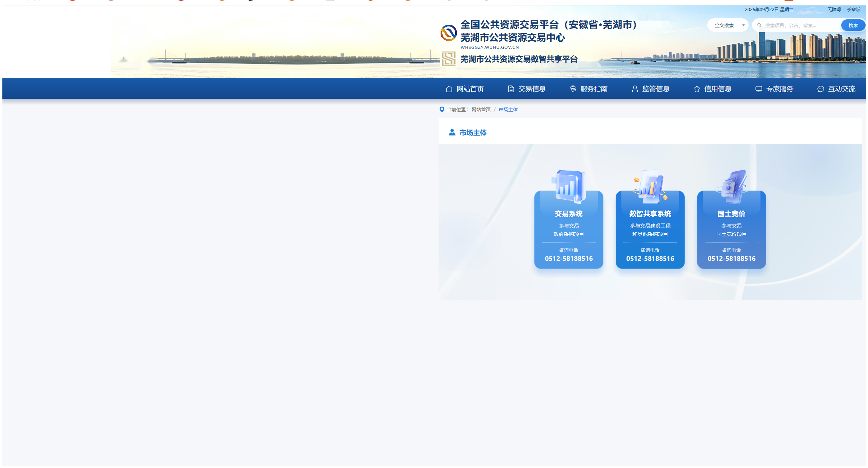Click the magnifier icon in the search box

(759, 25)
